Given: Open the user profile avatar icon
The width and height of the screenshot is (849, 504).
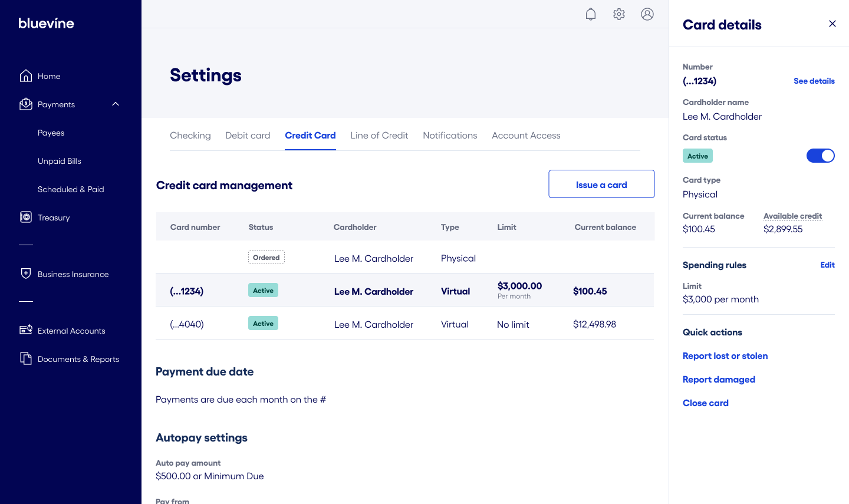Looking at the screenshot, I should pyautogui.click(x=647, y=14).
